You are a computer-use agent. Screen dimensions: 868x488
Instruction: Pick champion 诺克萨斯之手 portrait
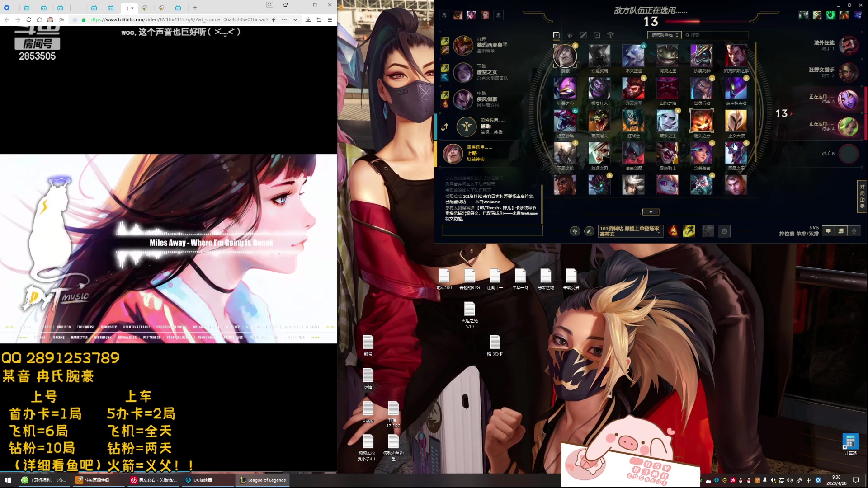[736, 56]
